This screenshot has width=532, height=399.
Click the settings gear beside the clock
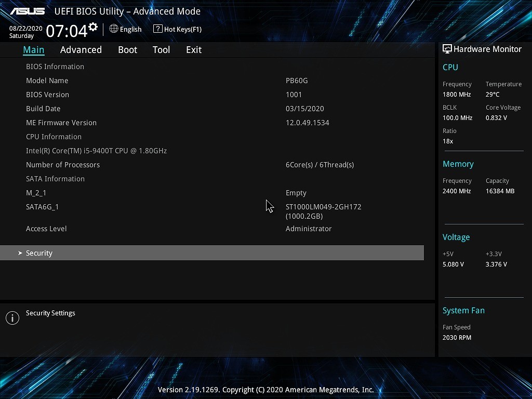[93, 26]
